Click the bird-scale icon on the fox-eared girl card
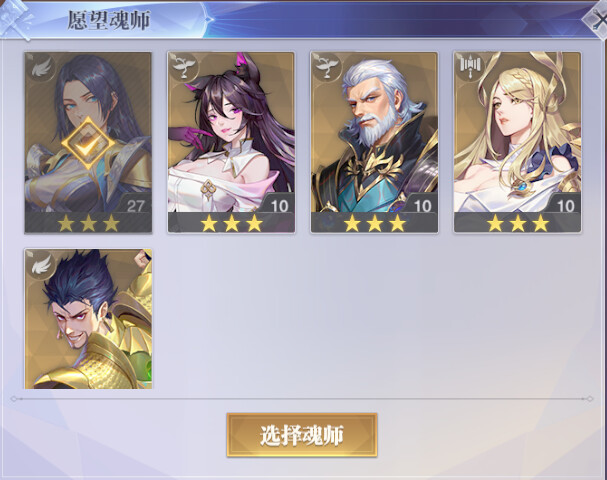The image size is (607, 480). point(184,67)
